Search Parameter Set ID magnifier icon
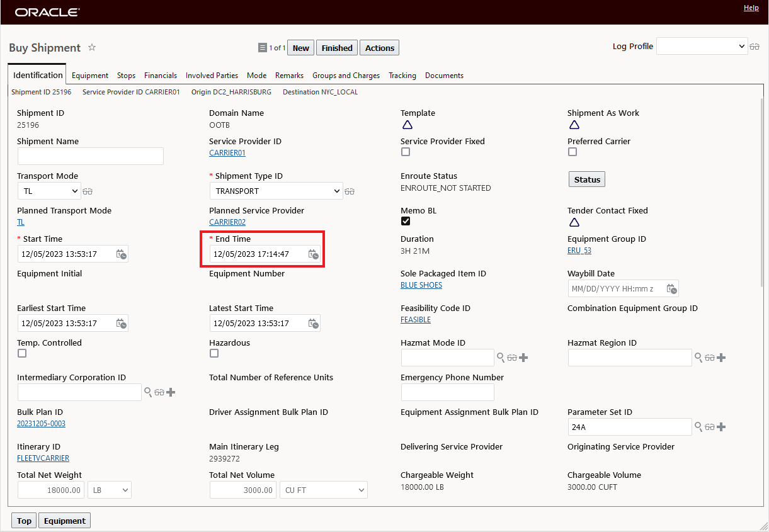 [698, 427]
